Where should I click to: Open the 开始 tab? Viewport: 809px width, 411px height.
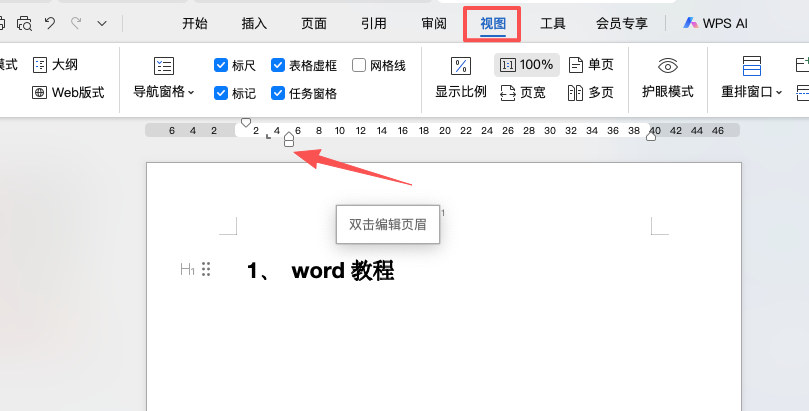[x=195, y=23]
